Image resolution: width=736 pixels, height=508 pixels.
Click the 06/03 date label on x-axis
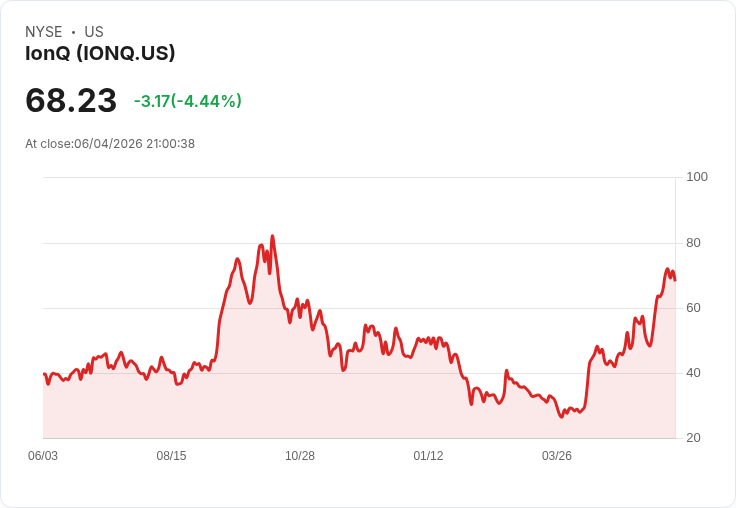(x=43, y=456)
